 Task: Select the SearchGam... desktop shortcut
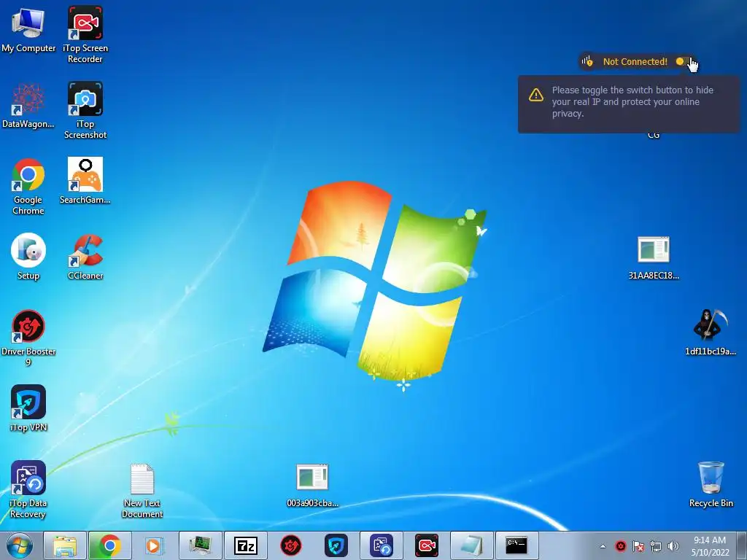coord(85,181)
